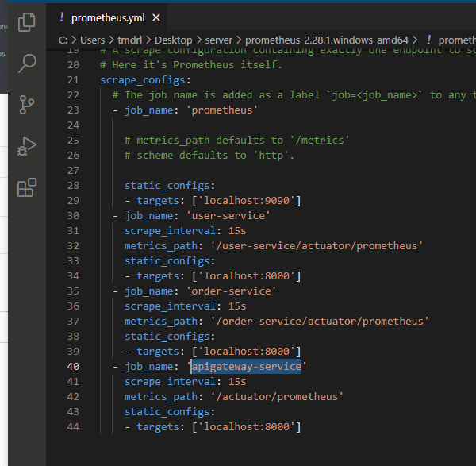Click the 'user-service' job name on line 30
This screenshot has height=466, width=476.
228,216
